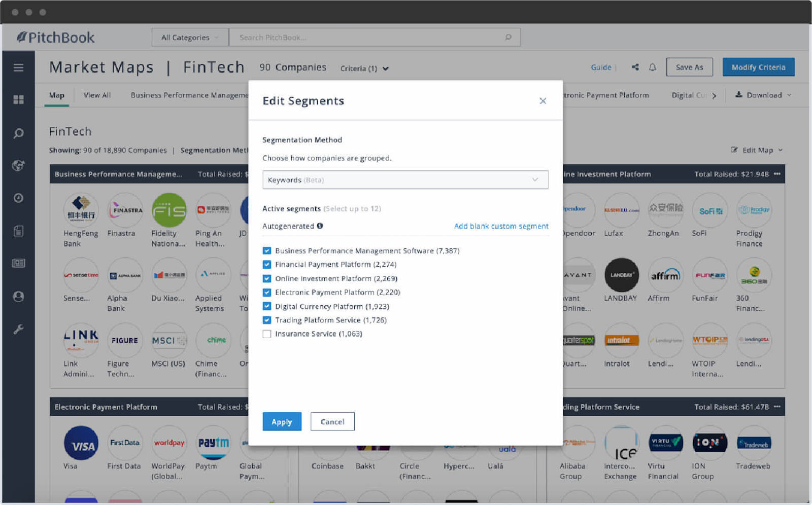Screen dimensions: 812x505
Task: Open the dashboard grid icon in sidebar
Action: (18, 99)
